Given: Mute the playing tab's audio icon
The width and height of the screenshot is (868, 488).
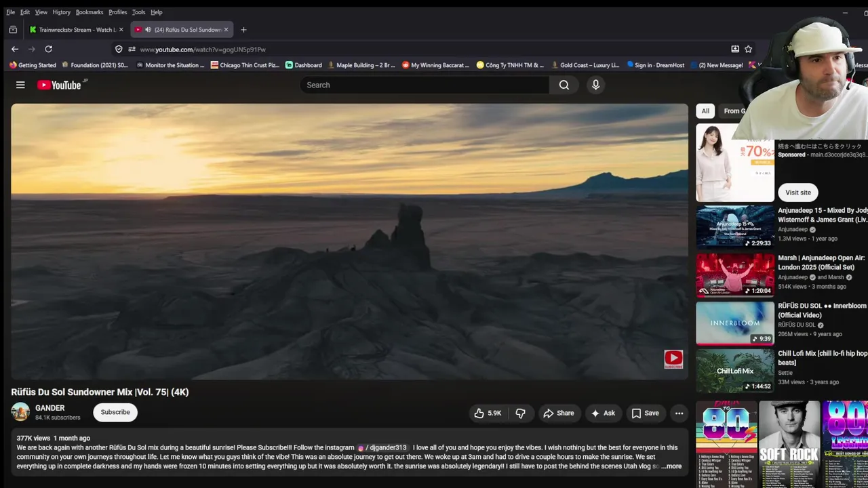Looking at the screenshot, I should (x=148, y=30).
